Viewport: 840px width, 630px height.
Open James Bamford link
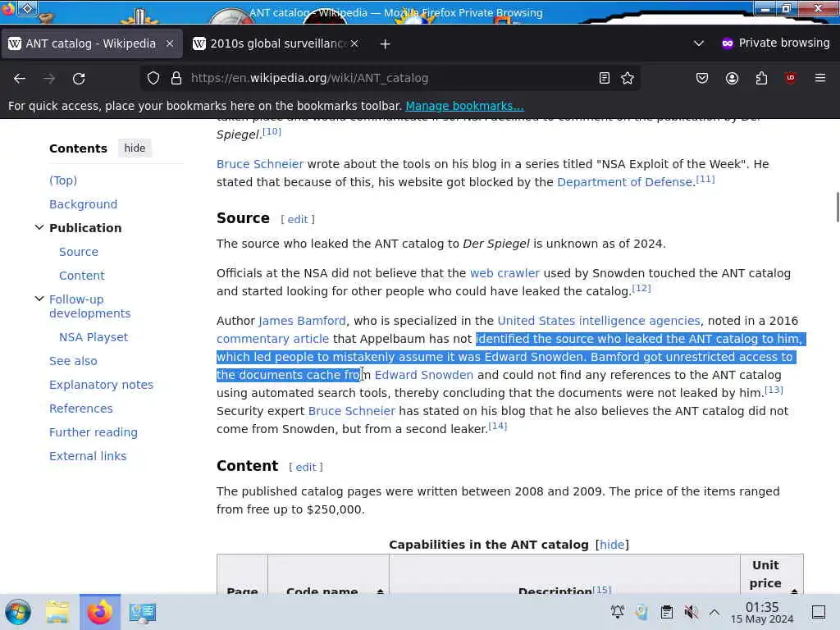(x=302, y=321)
